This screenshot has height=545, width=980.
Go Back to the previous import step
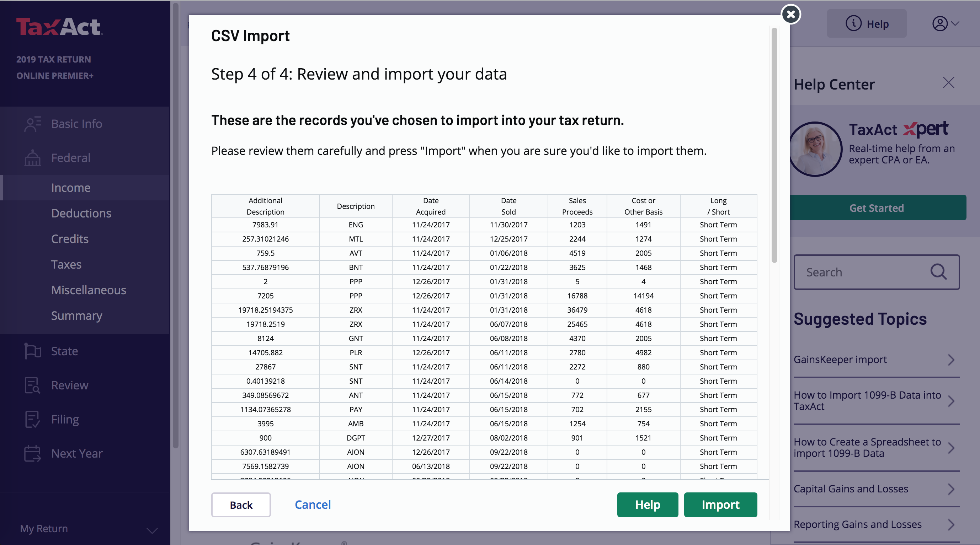pos(241,505)
